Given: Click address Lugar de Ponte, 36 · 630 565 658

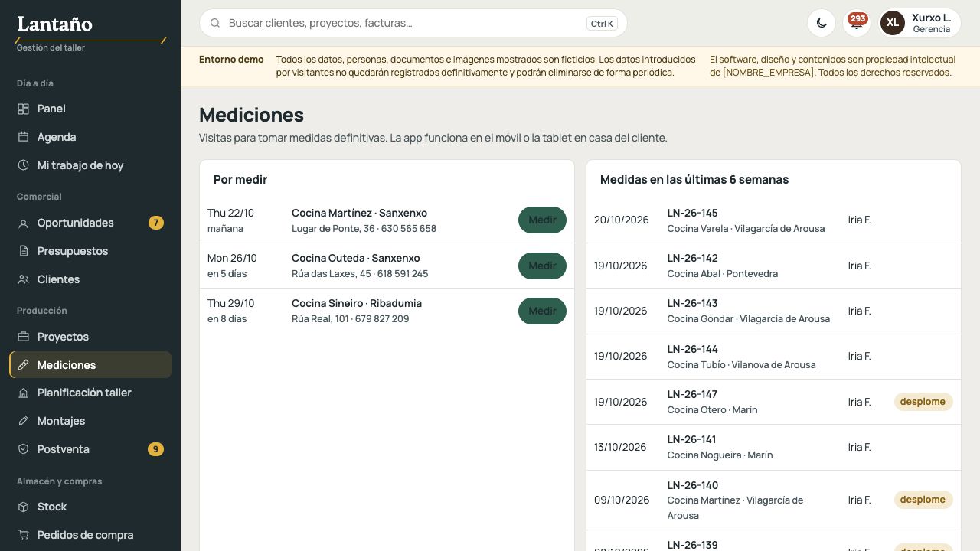Looking at the screenshot, I should pos(364,229).
